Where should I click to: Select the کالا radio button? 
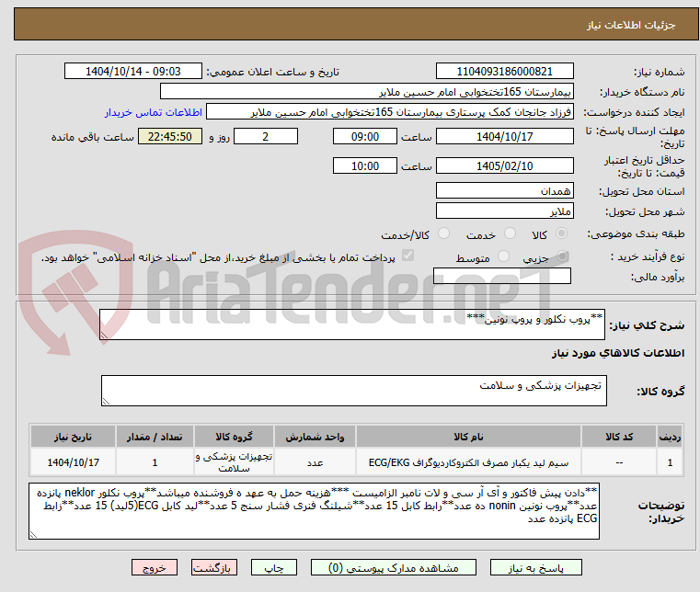point(561,233)
